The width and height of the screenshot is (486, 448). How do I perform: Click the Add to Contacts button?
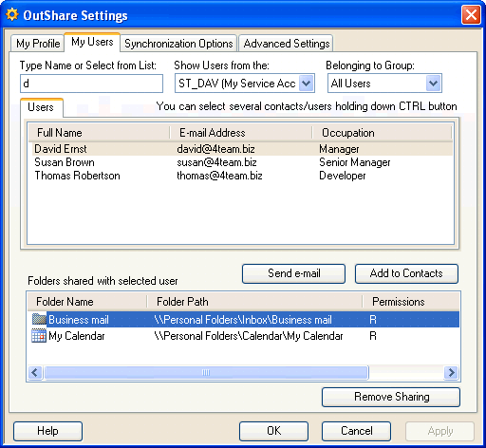[x=406, y=273]
